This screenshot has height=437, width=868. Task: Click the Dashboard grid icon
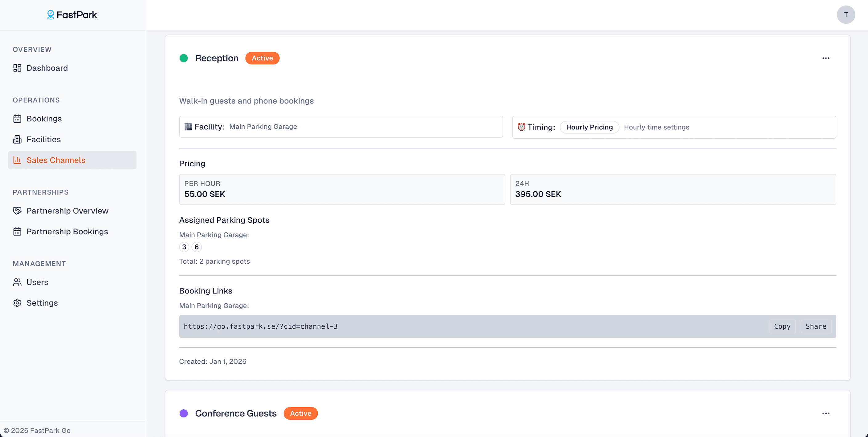[17, 68]
